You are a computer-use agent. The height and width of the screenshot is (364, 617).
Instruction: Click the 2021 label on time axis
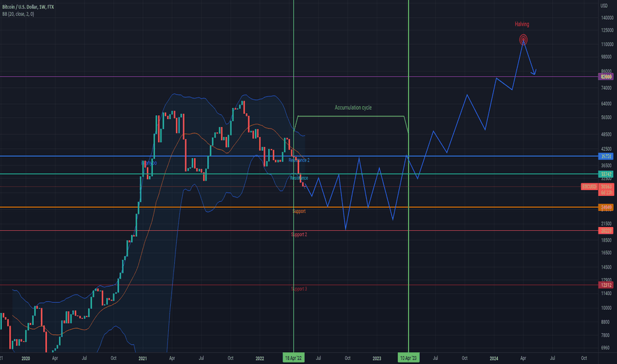click(143, 358)
